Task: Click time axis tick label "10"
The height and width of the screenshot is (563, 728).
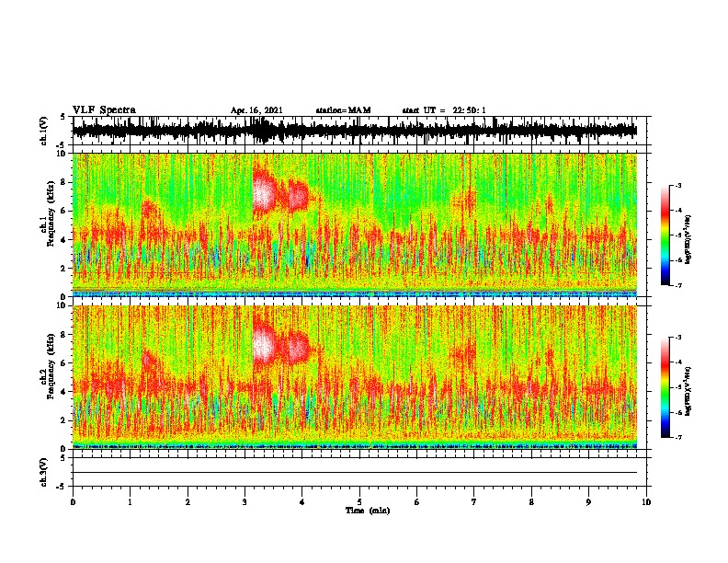Action: click(646, 502)
